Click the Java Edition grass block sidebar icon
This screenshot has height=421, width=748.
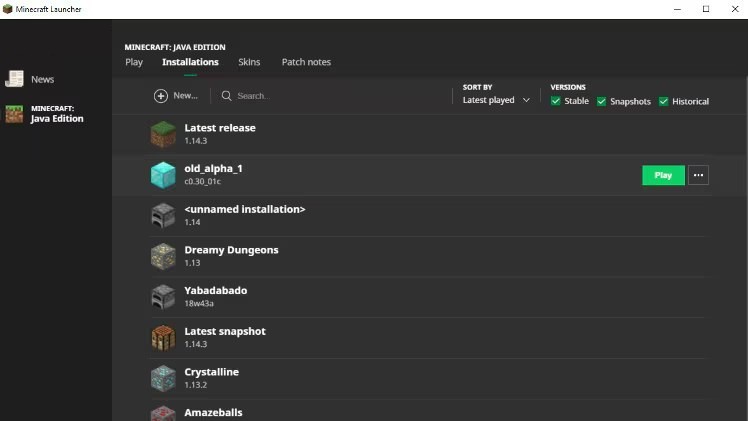tap(14, 114)
